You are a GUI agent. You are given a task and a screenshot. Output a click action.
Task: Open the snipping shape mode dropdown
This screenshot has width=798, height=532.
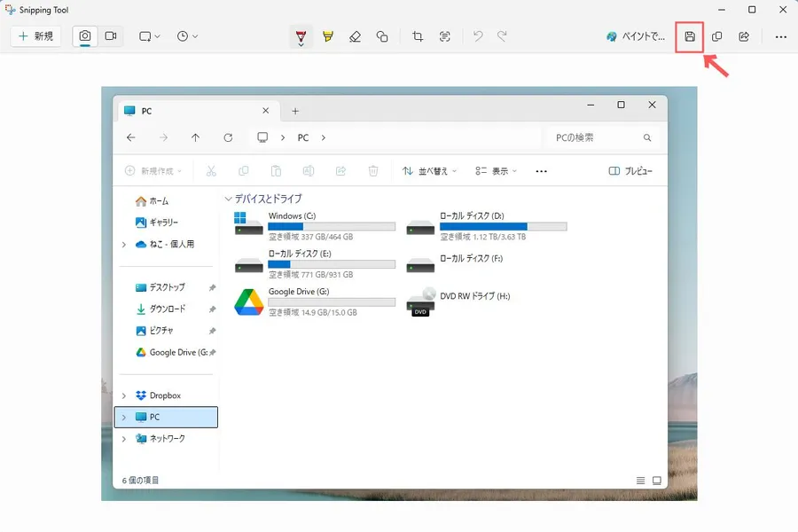point(149,36)
